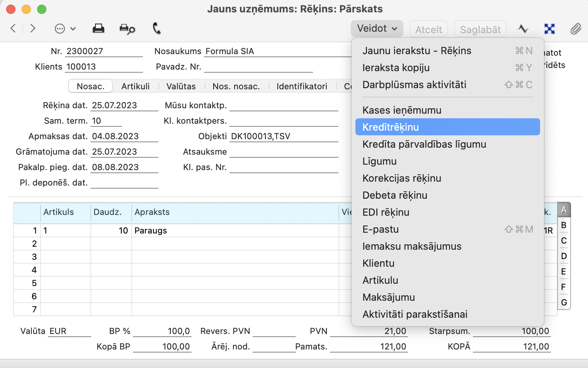The height and width of the screenshot is (368, 588).
Task: Open the Valūtas tab
Action: tap(181, 86)
